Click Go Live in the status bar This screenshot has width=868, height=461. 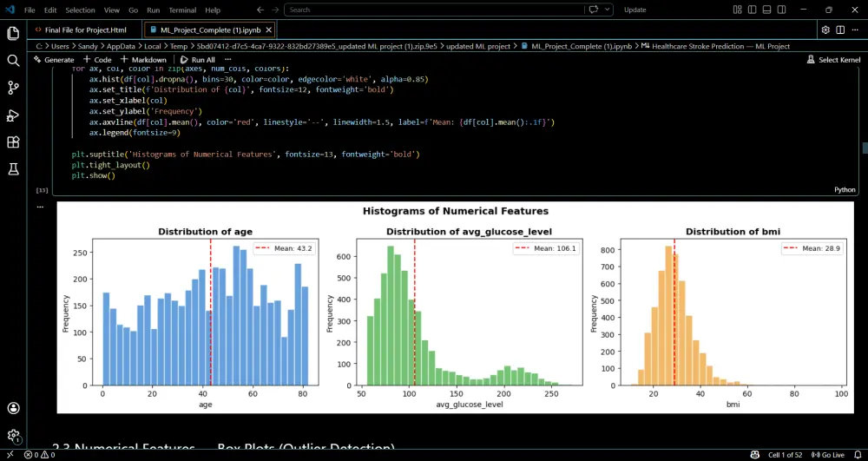click(827, 455)
